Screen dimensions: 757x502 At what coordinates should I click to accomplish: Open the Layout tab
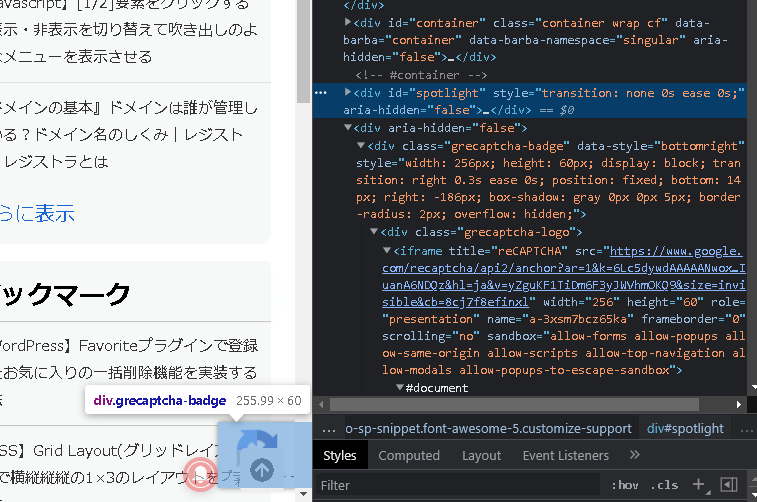click(x=481, y=456)
